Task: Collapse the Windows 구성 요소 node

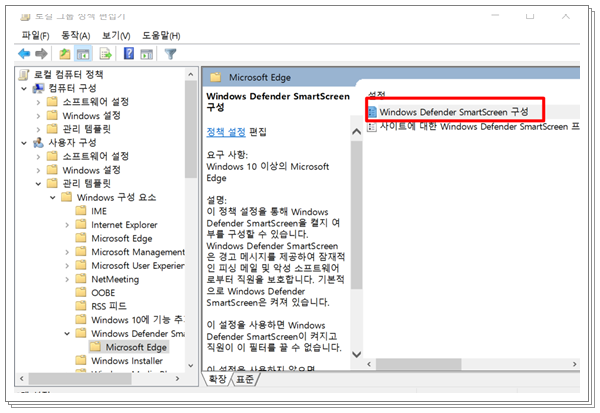Action: click(x=53, y=198)
